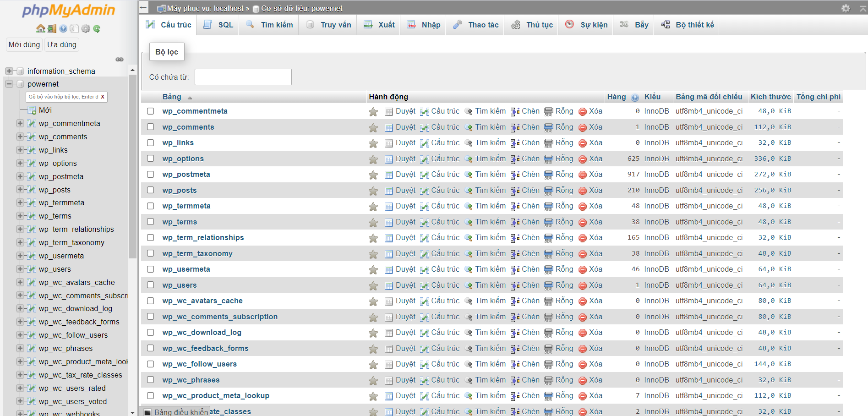
Task: Switch to the SQL tab
Action: [x=219, y=25]
